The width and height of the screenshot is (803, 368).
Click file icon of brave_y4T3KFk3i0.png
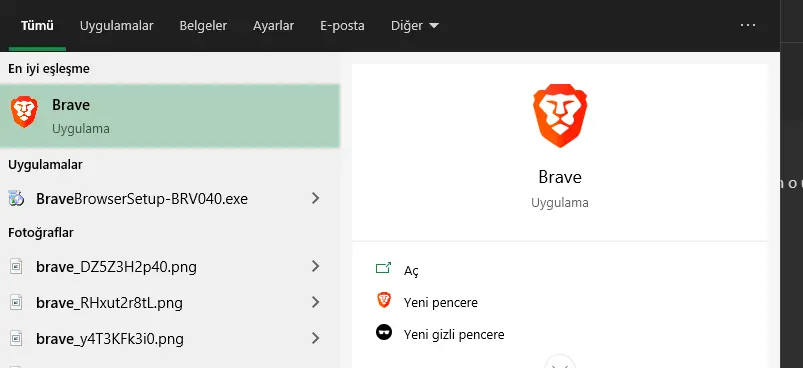tap(16, 339)
